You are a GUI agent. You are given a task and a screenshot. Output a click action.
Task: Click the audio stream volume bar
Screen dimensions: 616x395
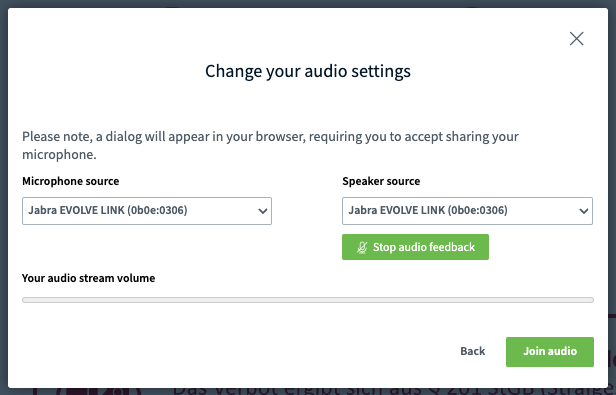pos(308,300)
